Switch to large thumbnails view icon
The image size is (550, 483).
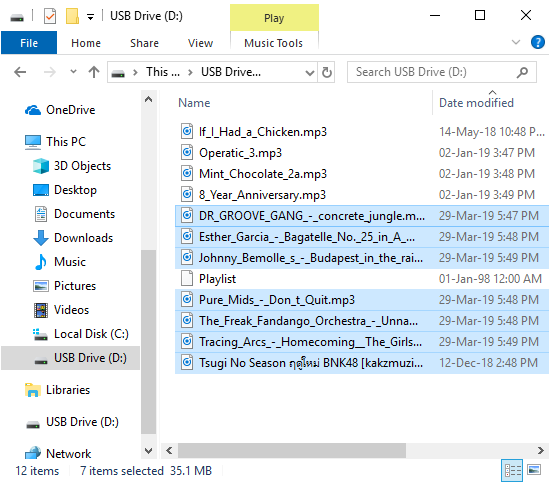tap(534, 470)
